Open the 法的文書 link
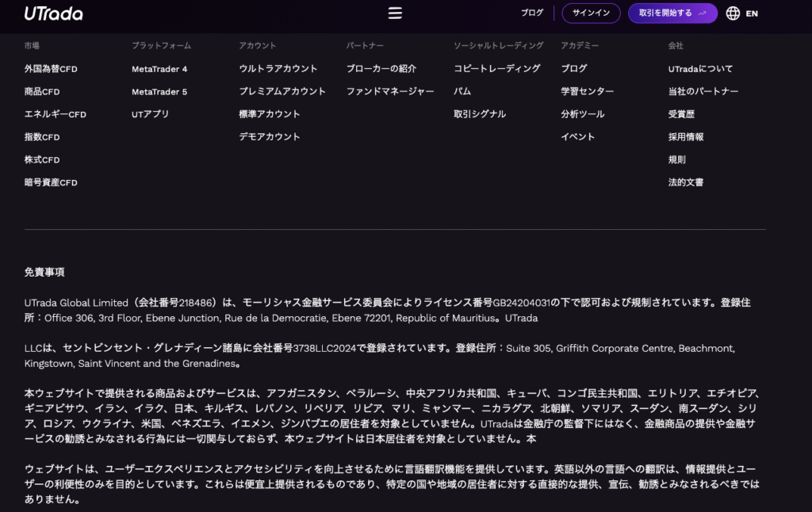812x512 pixels. point(686,182)
